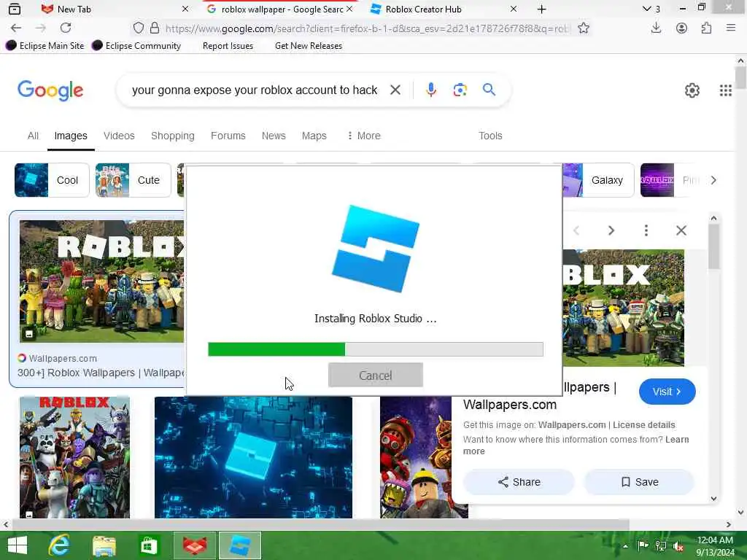Select the Cool suggestion chip

(52, 180)
